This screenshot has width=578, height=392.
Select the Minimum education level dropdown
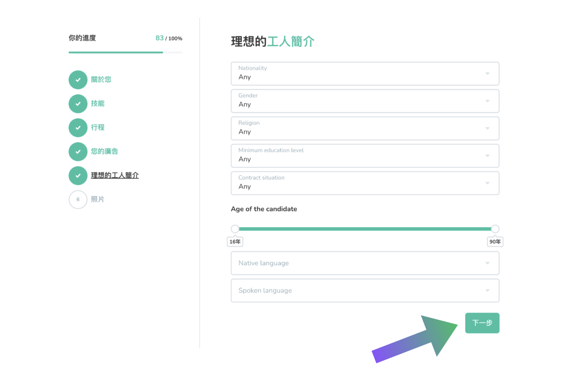click(365, 155)
